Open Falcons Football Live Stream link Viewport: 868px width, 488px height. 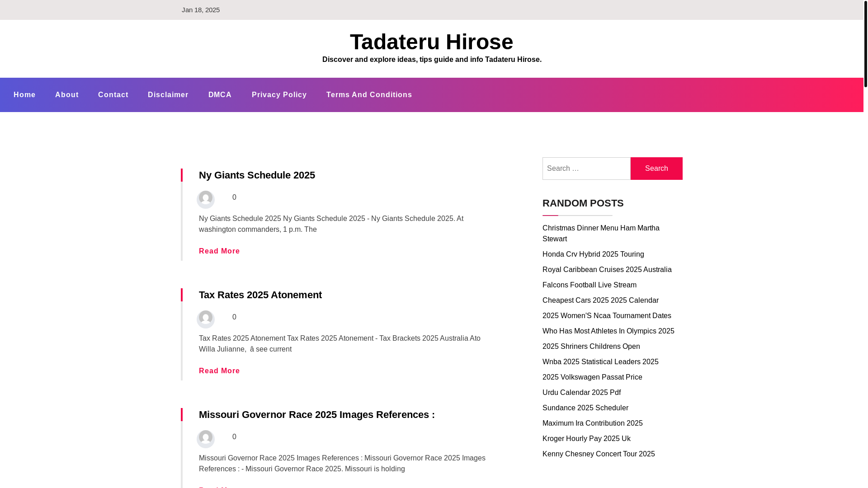590,285
